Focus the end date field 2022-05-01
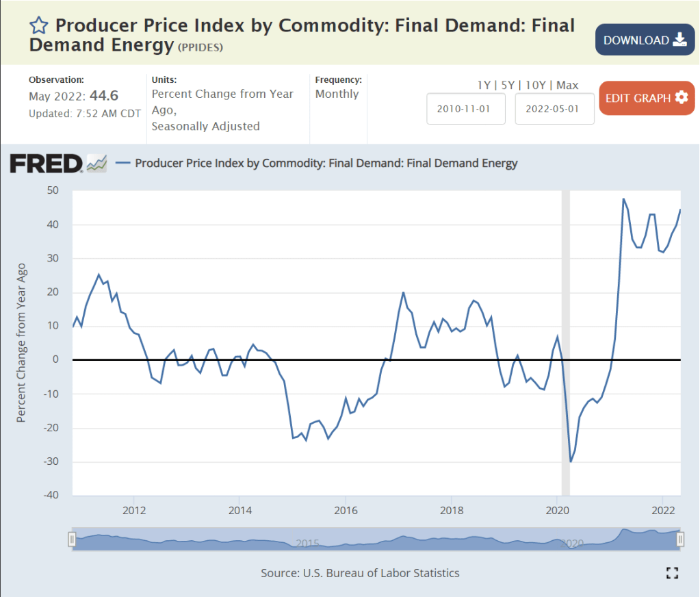The height and width of the screenshot is (597, 700). point(554,109)
